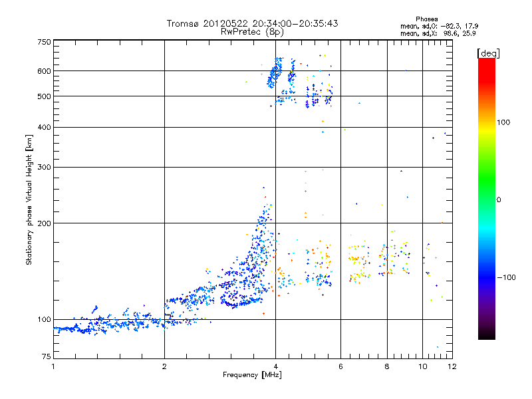Click the plot title 'Tromsø 20120522 20:34:00-20:35:43'
This screenshot has width=532, height=399.
pos(252,23)
